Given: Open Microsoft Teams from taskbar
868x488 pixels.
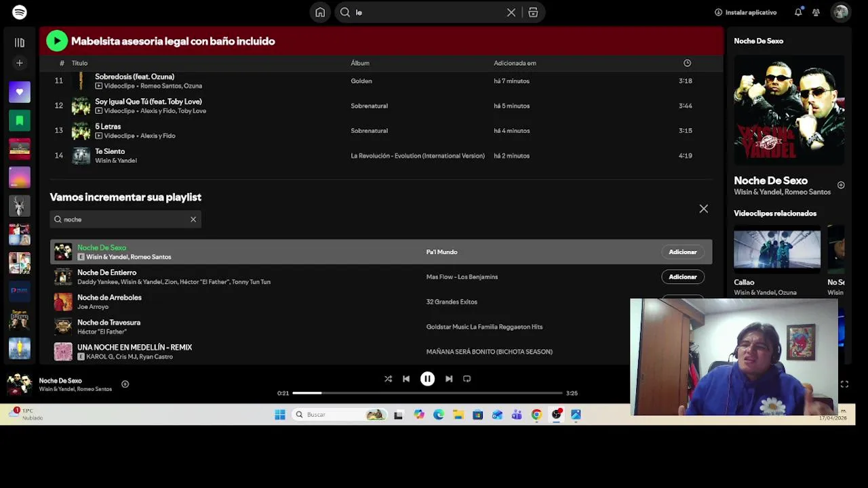Looking at the screenshot, I should pos(517,415).
